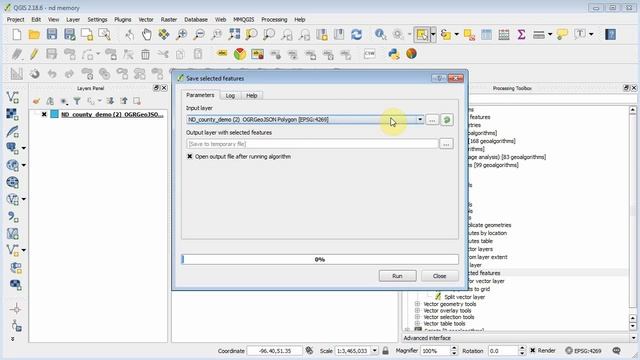Screen dimensions: 640x360
Task: Create a new project with blank page icon
Action: point(17,35)
